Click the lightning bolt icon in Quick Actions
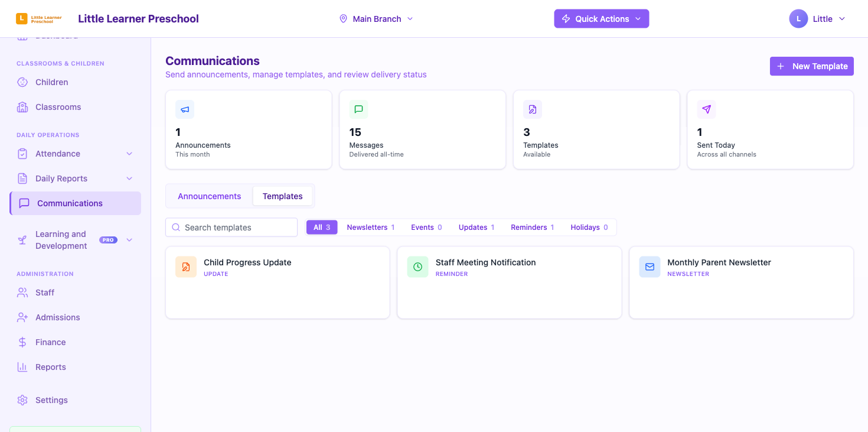868x432 pixels. tap(566, 19)
